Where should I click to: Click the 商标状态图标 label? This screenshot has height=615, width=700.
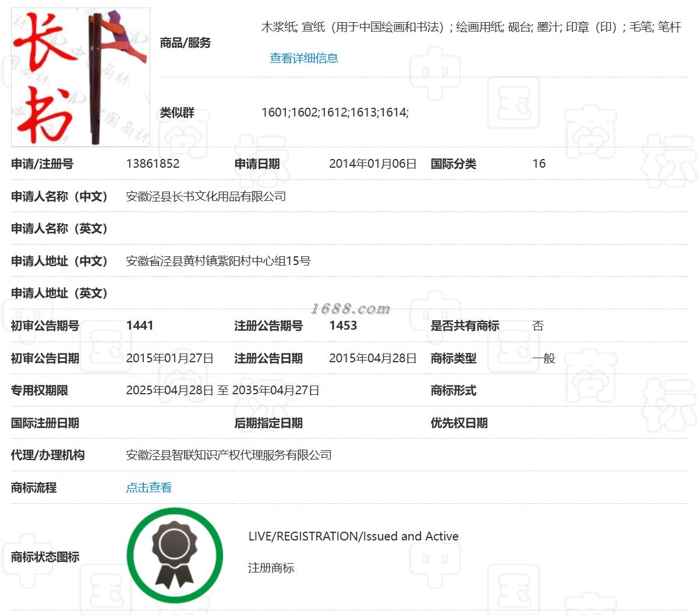[45, 557]
